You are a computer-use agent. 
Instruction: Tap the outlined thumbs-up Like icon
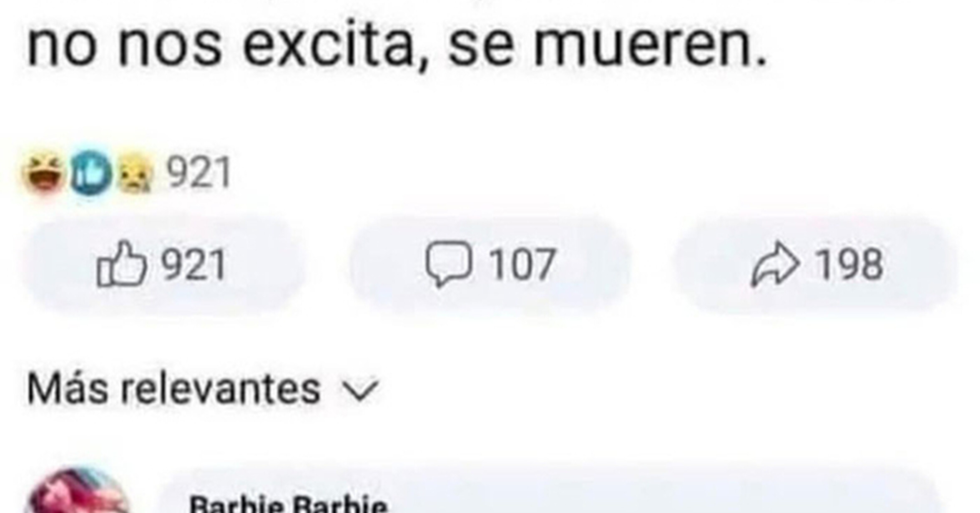(x=121, y=264)
